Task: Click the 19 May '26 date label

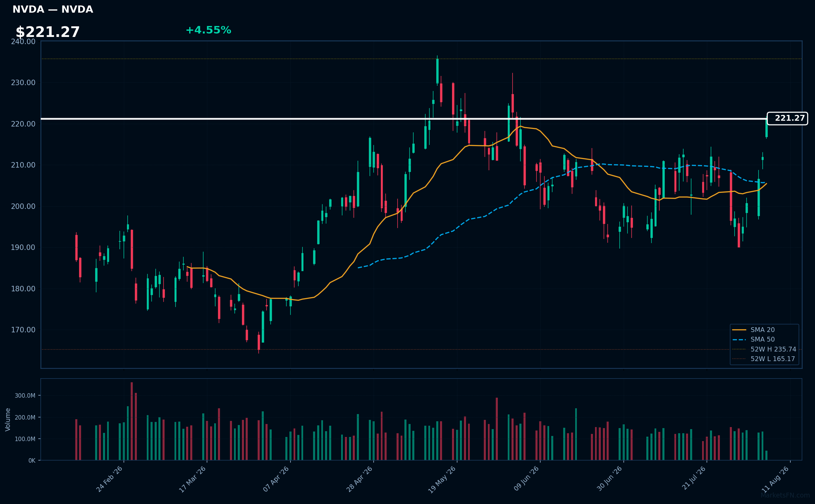Action: [442, 479]
